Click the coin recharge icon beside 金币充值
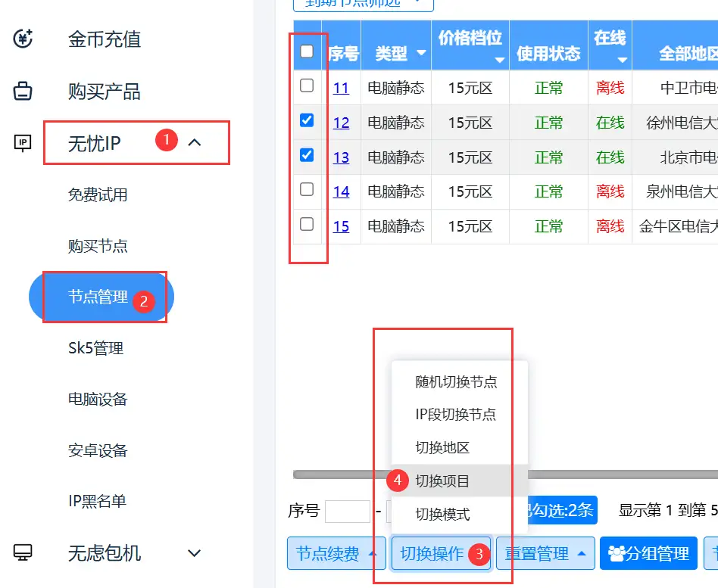 point(23,39)
